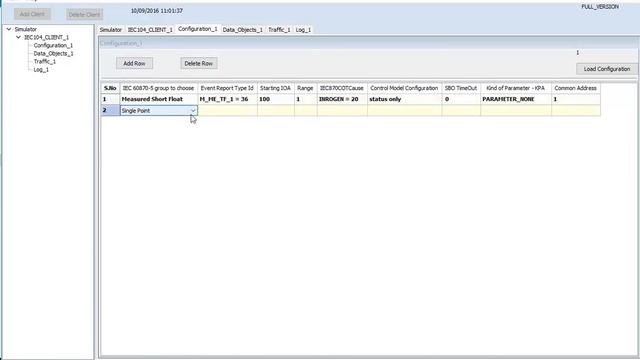Select IEC 60870-5 group to choose header
This screenshot has height=360, width=640.
coord(158,88)
